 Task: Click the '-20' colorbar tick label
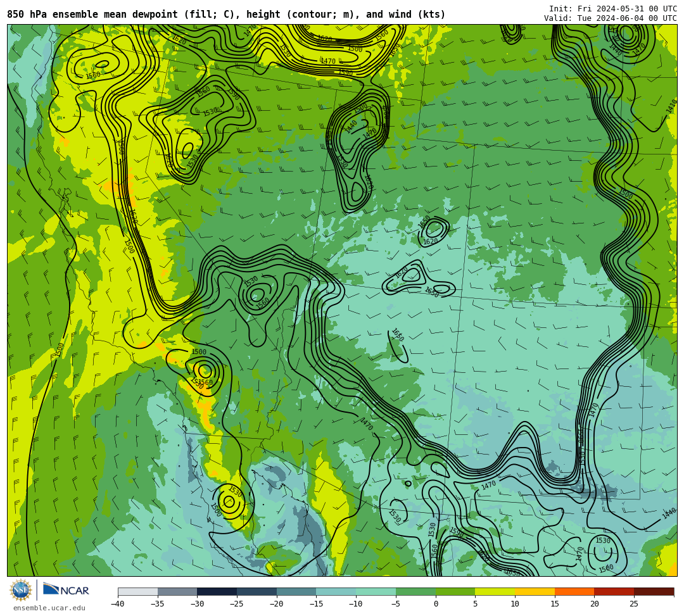click(276, 604)
